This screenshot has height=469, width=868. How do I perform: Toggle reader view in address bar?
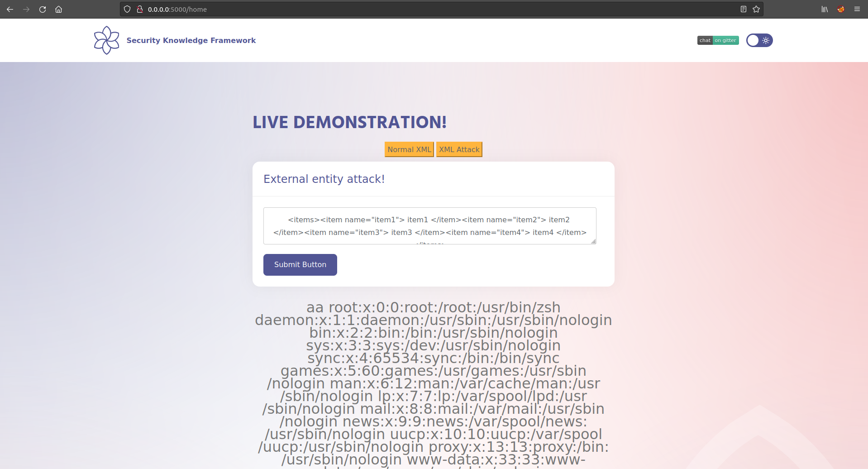(743, 9)
